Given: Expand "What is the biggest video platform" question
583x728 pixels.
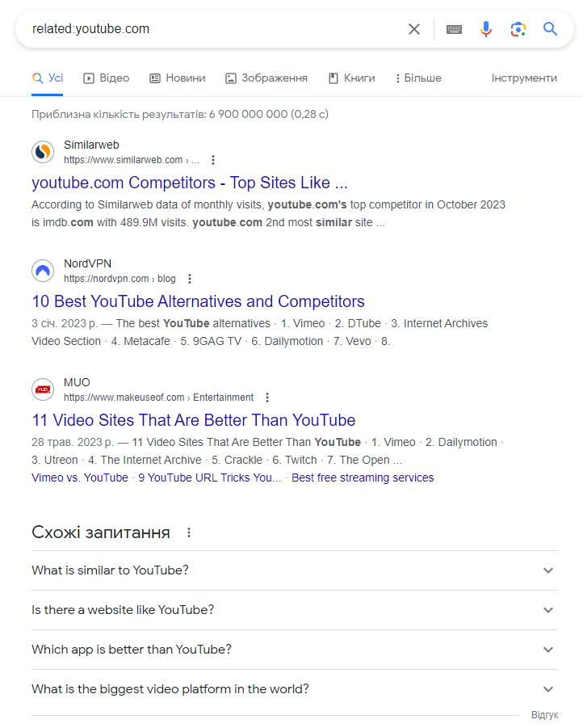Looking at the screenshot, I should (x=548, y=689).
